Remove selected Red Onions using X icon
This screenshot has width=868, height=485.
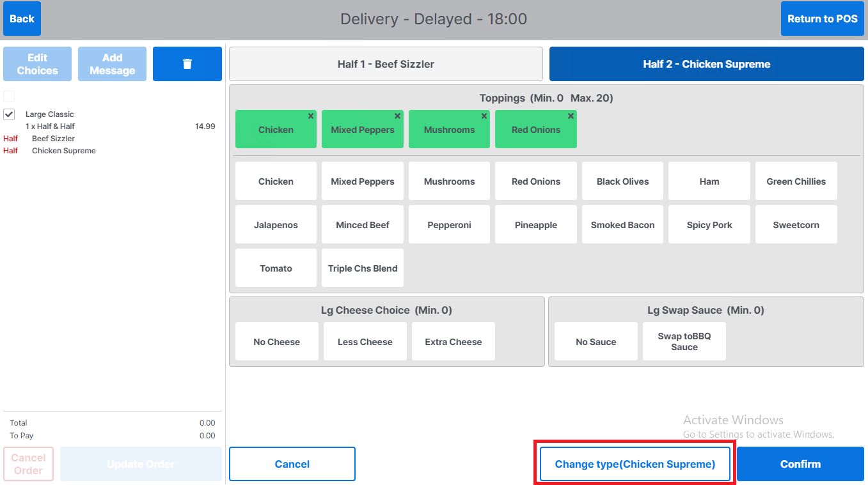(571, 116)
